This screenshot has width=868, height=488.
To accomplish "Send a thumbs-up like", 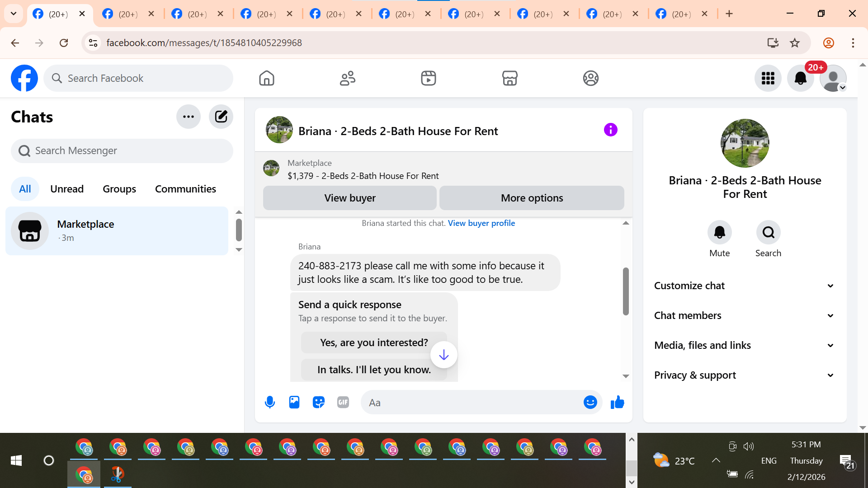I will pos(617,402).
